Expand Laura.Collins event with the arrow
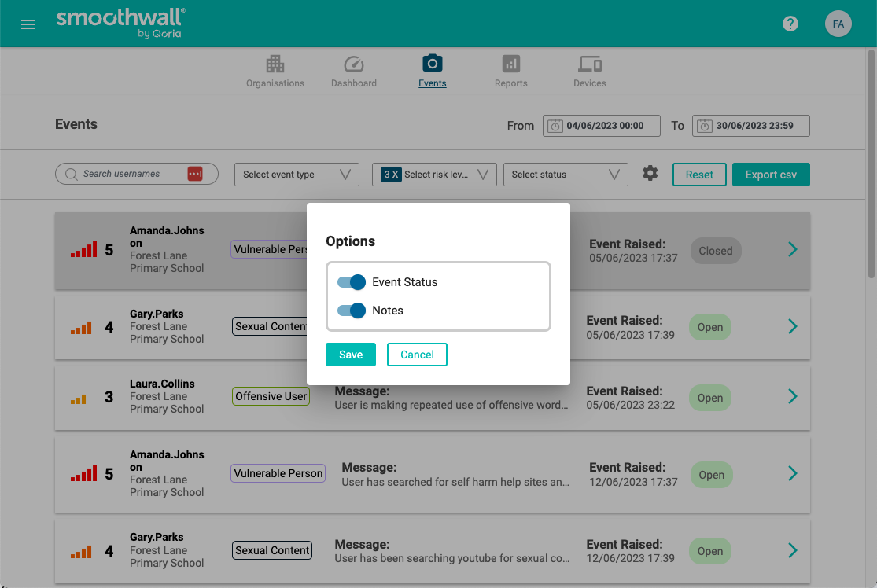This screenshot has width=877, height=588. [792, 396]
